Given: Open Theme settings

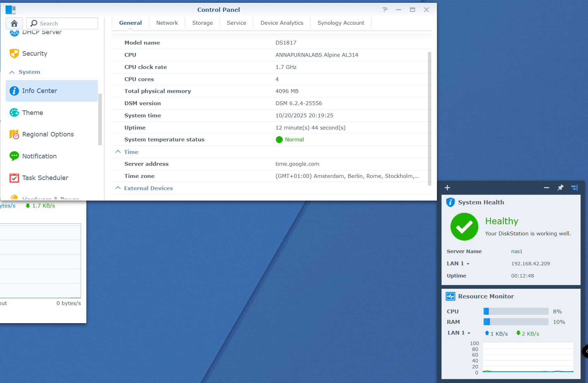Looking at the screenshot, I should tap(32, 113).
